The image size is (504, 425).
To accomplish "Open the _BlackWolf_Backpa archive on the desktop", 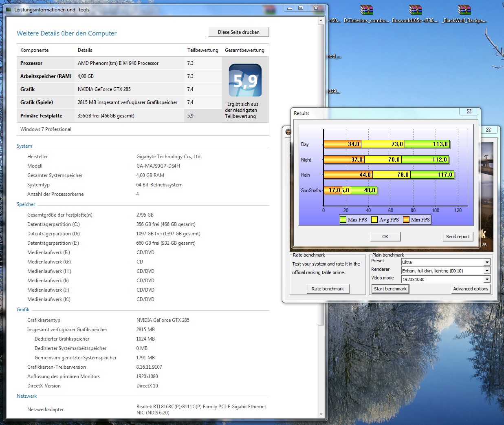I will (x=464, y=14).
